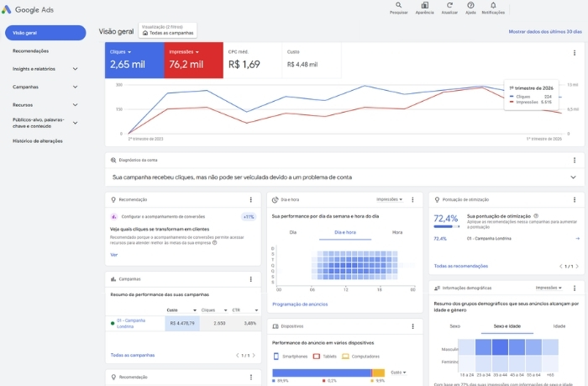Open Custo column dropdown in campaigns table
Viewport: 588px width, 386px height.
point(195,310)
